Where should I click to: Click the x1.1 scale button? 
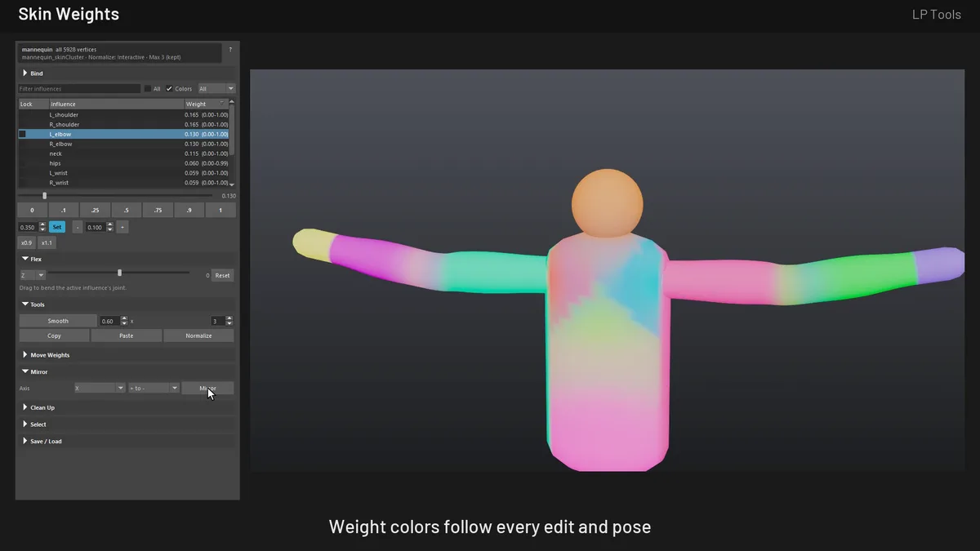click(x=47, y=243)
